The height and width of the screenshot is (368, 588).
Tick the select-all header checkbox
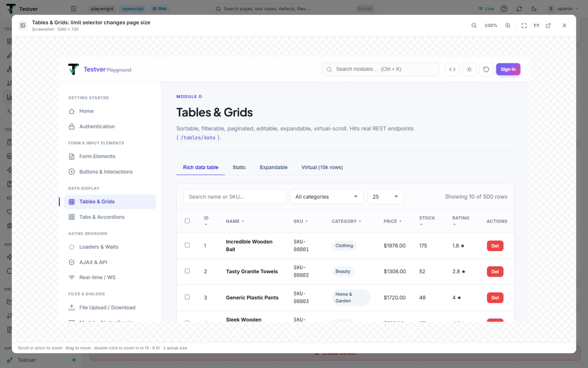[187, 221]
